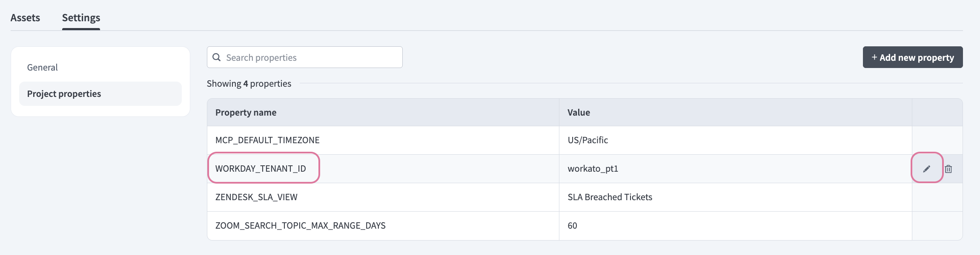Switch to the Assets tab
Image resolution: width=980 pixels, height=255 pixels.
click(x=25, y=18)
